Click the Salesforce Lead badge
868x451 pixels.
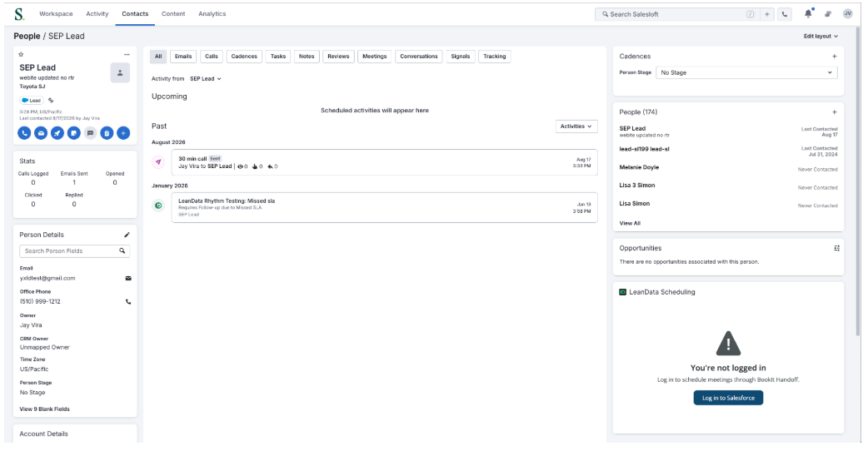[x=32, y=101]
